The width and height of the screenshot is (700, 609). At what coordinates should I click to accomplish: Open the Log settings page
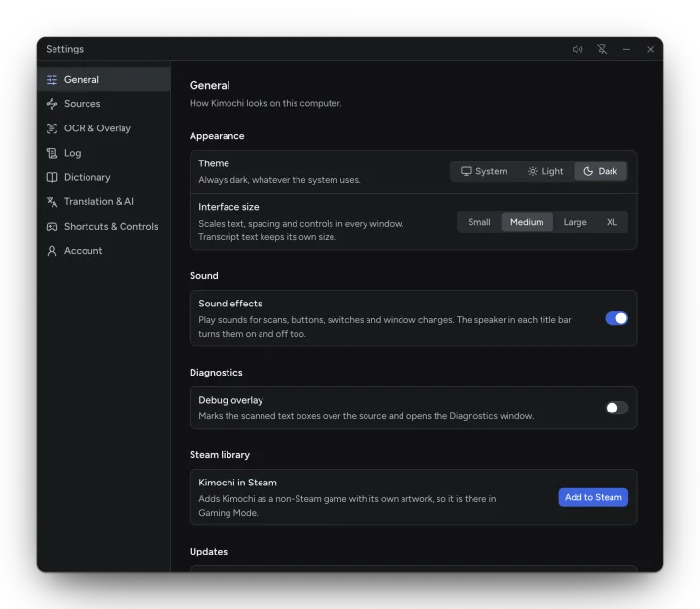click(104, 154)
